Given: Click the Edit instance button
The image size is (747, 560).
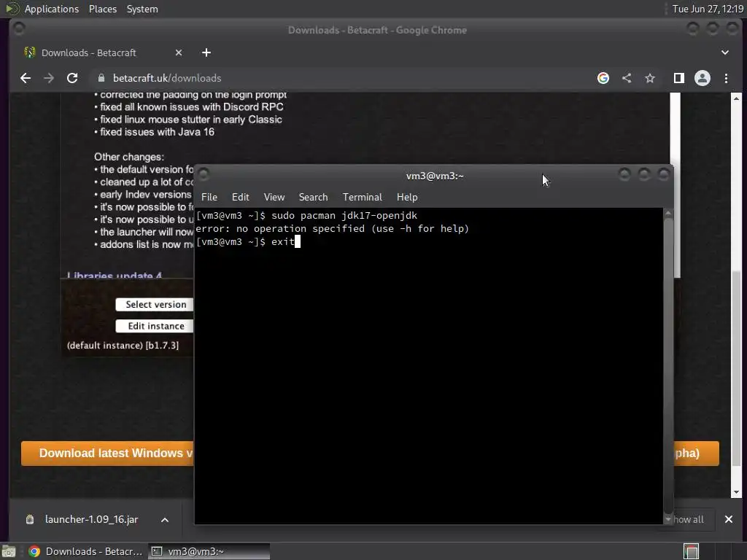Looking at the screenshot, I should click(x=155, y=326).
